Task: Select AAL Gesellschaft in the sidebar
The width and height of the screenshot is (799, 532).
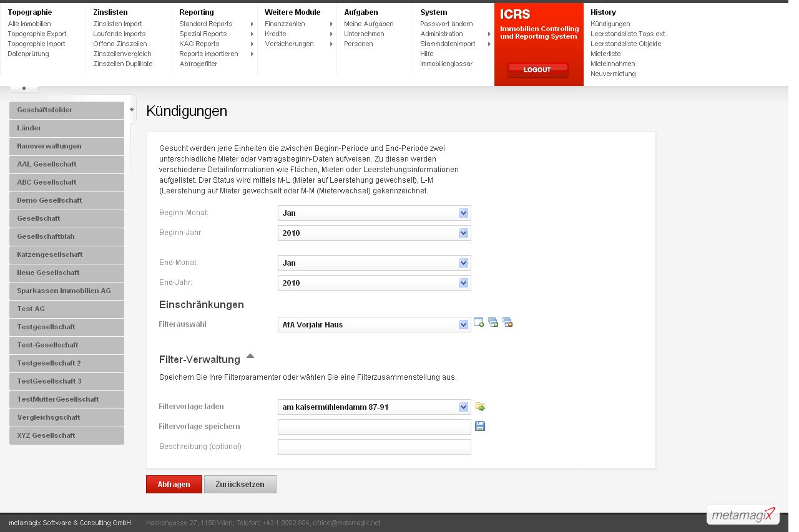Action: [x=67, y=164]
